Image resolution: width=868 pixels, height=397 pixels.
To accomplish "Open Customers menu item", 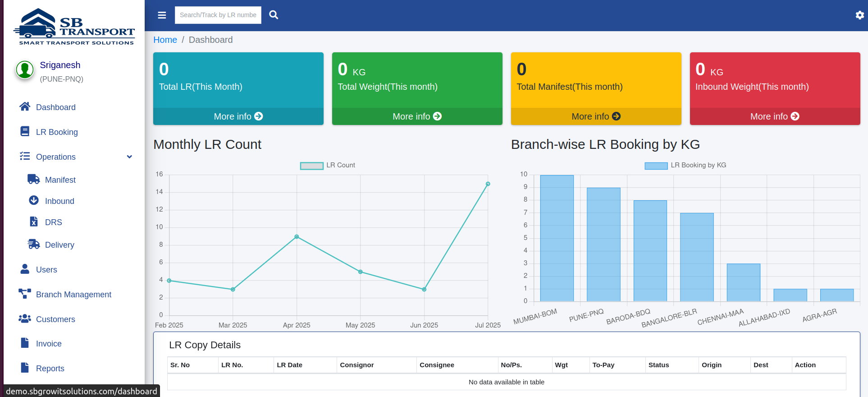I will (55, 319).
